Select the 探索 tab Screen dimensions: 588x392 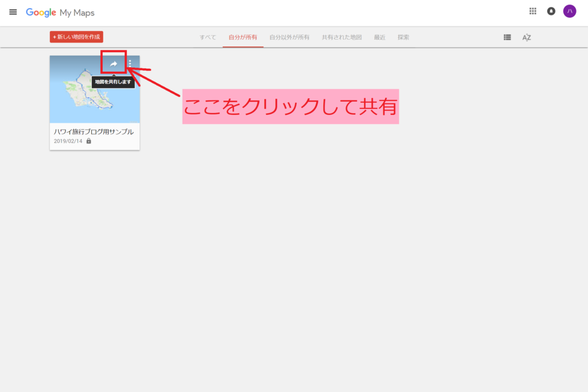403,37
